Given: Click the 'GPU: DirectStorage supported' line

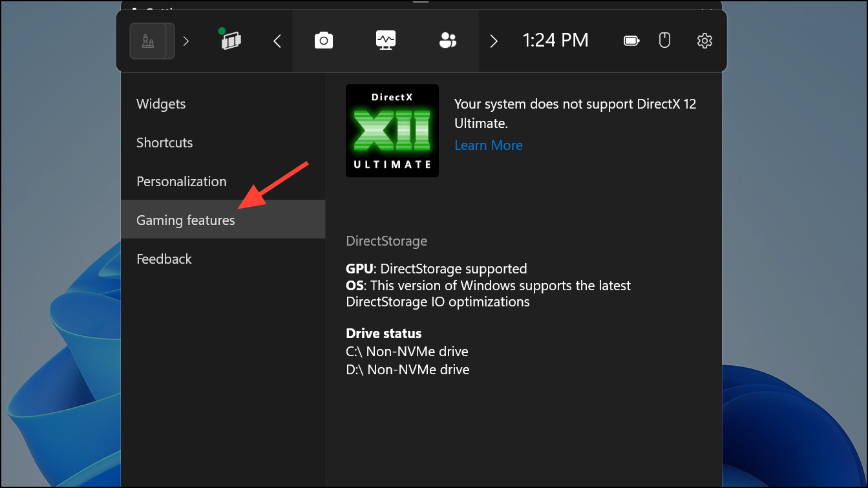Looking at the screenshot, I should [x=436, y=268].
